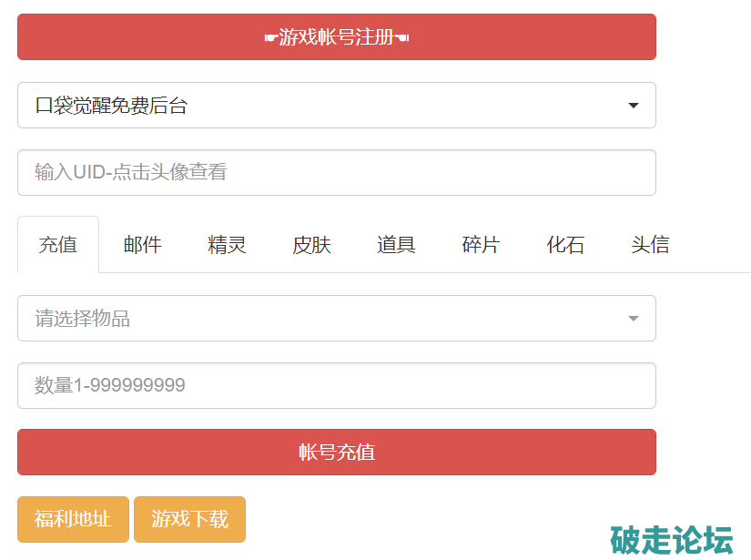Screen dimensions: 751x560
Task: Open the 福利地址 link button
Action: [73, 519]
